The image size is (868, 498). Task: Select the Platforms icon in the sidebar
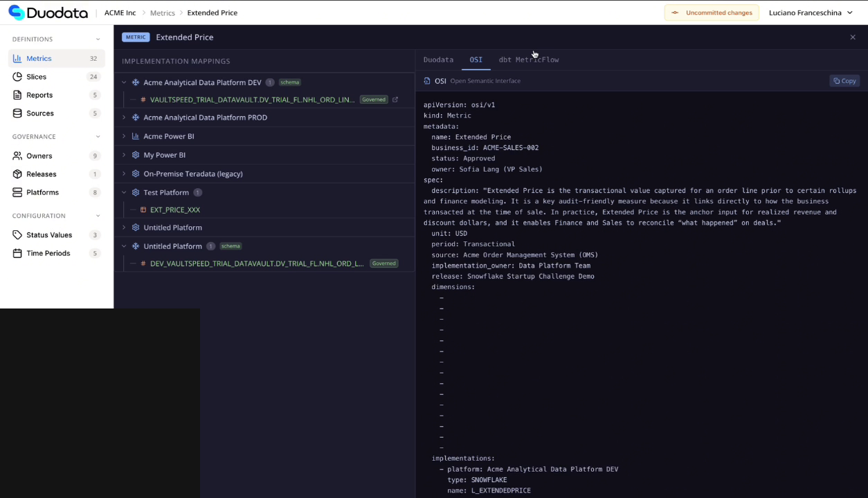pos(19,192)
